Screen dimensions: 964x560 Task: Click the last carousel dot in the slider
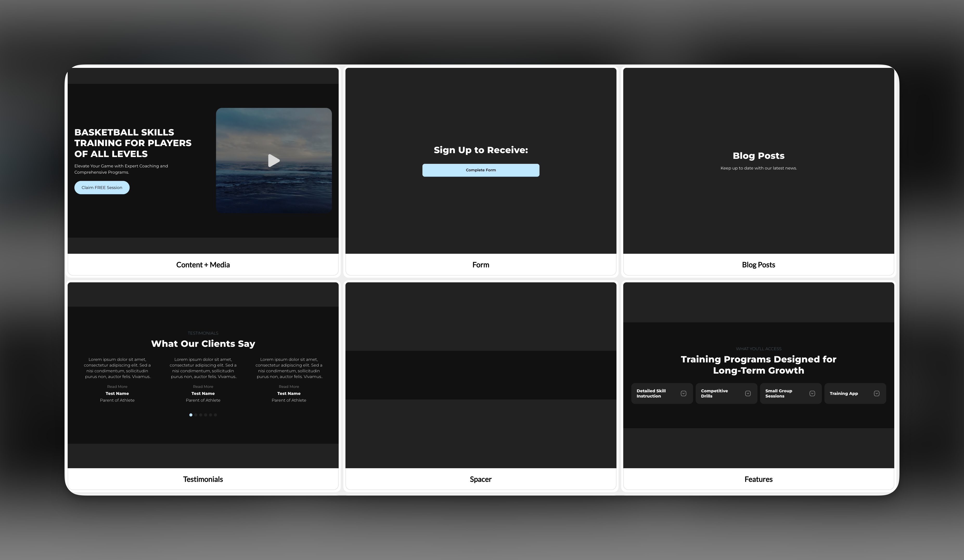coord(215,415)
